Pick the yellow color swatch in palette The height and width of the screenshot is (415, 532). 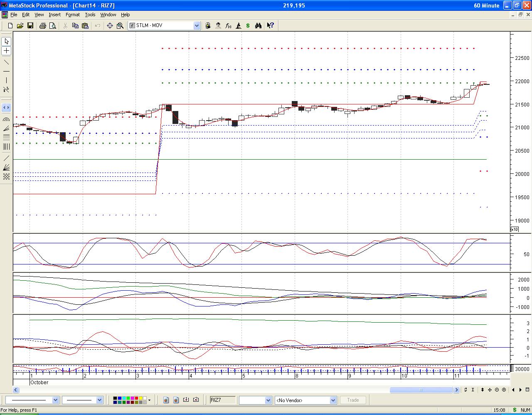141,398
